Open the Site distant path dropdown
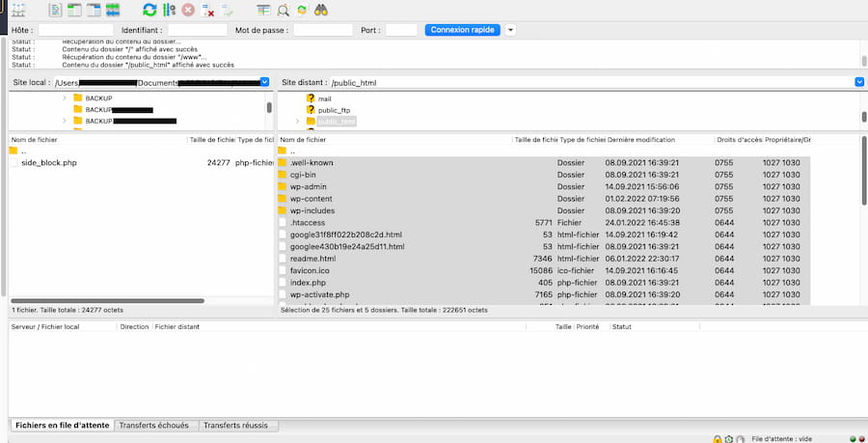868x443 pixels. [859, 82]
